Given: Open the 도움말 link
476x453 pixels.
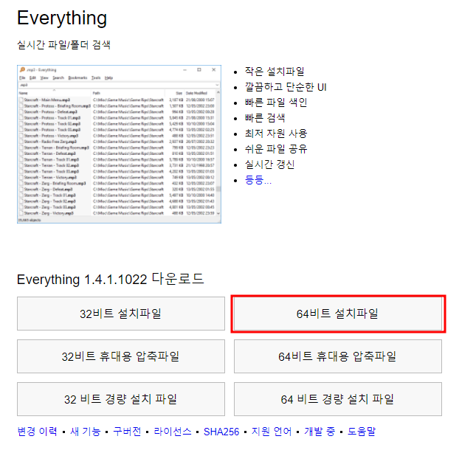Looking at the screenshot, I should coord(362,431).
